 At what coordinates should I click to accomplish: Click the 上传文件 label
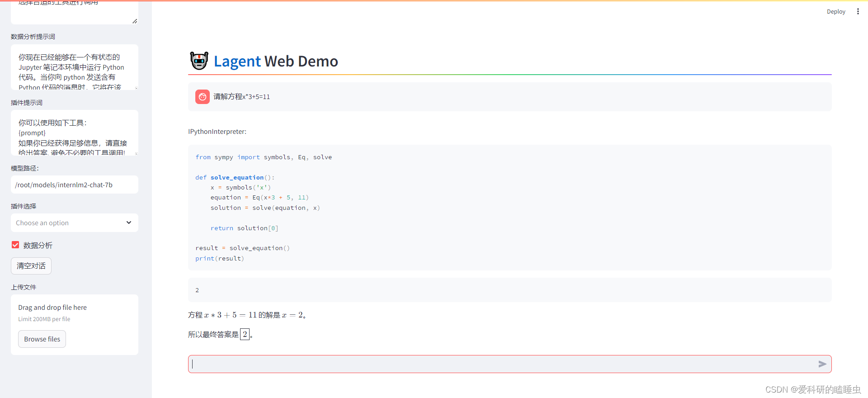coord(24,287)
